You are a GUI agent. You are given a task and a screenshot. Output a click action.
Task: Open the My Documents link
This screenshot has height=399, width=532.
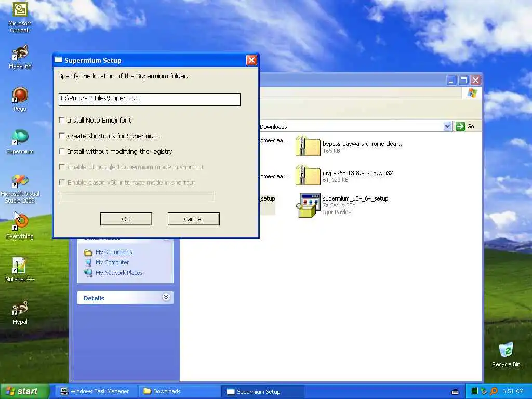[x=114, y=252]
